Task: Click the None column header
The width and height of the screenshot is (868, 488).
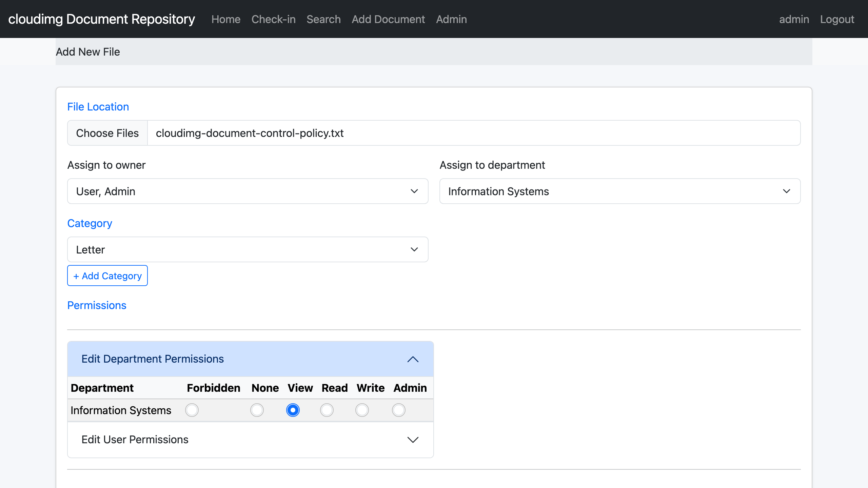Action: pos(265,388)
